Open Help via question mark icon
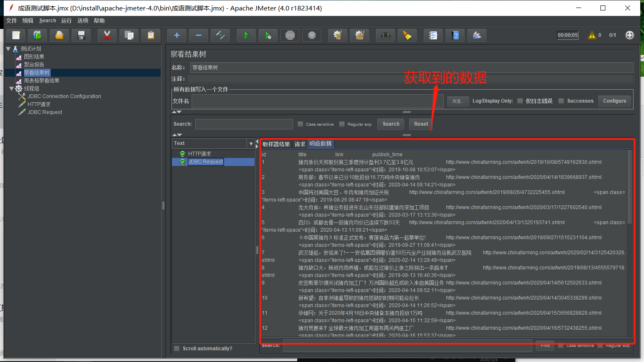Screen dimensions: 644x362 (455, 35)
